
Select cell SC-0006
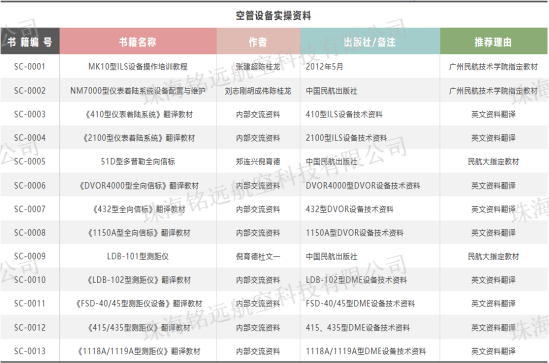point(30,185)
